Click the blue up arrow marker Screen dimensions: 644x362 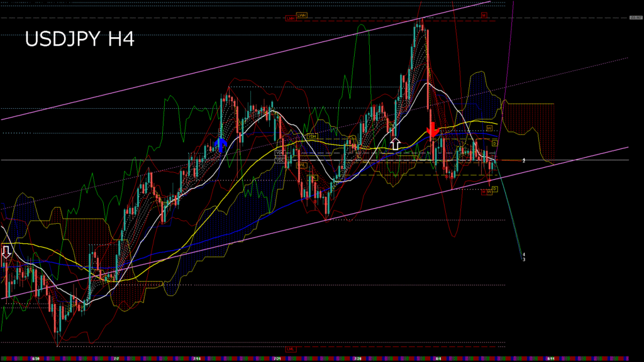[220, 145]
